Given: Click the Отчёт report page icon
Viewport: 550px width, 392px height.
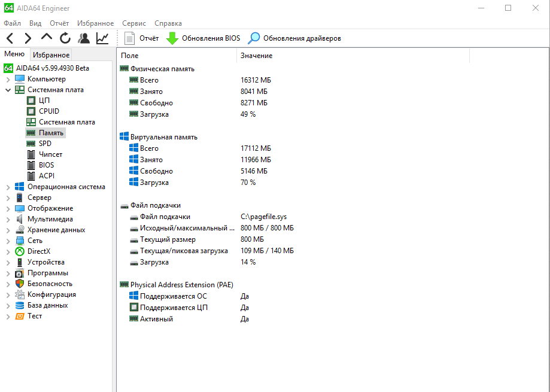Looking at the screenshot, I should coord(129,38).
